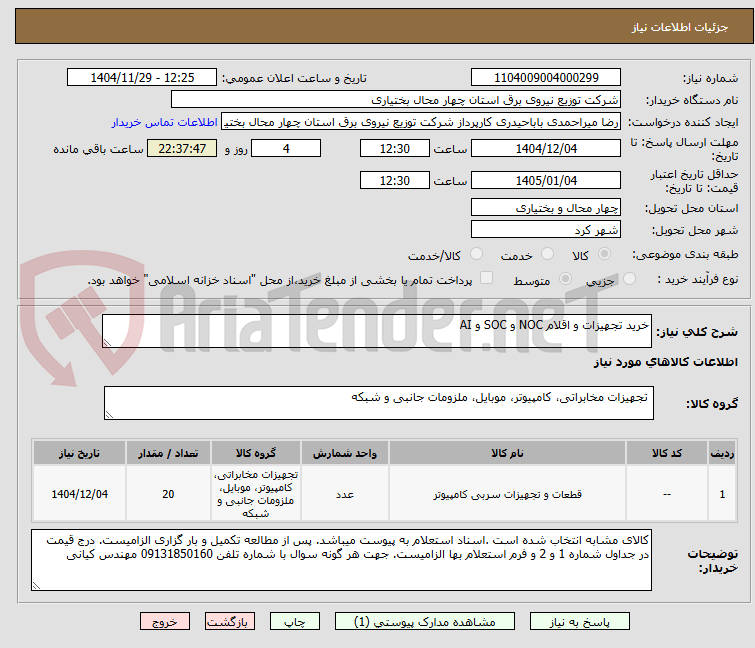The image size is (755, 648).
Task: Click the 'ردیف' column header
Action: click(x=722, y=453)
